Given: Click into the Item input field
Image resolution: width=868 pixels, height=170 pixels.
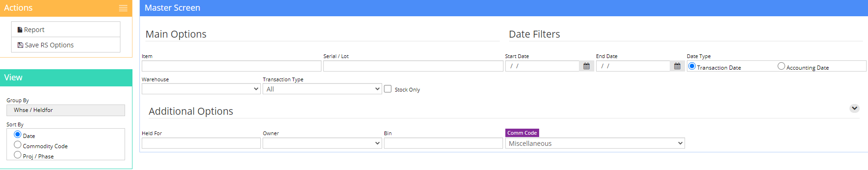Looking at the screenshot, I should pyautogui.click(x=231, y=66).
